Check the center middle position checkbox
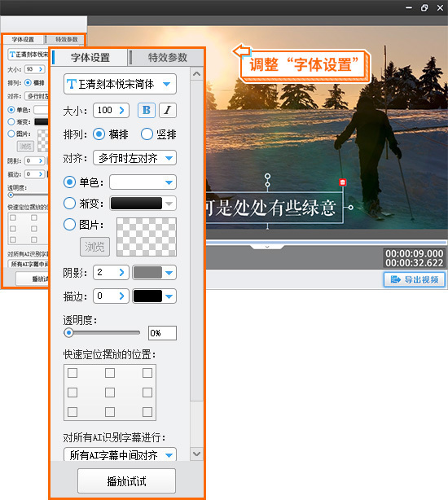This screenshot has width=448, height=500. tap(110, 393)
